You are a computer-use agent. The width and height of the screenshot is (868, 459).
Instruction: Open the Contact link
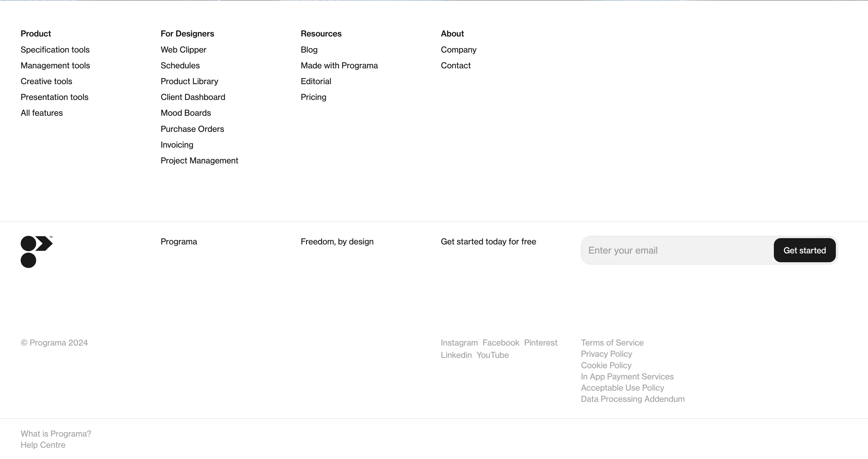click(456, 65)
